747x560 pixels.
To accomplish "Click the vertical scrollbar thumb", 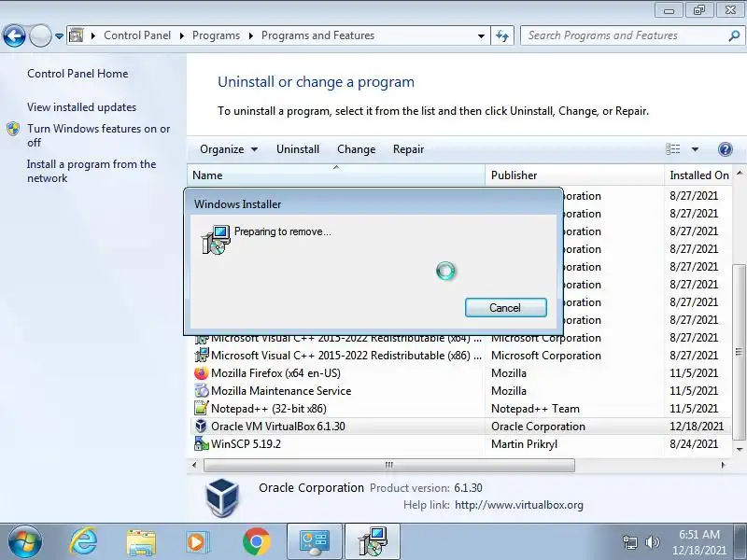I will (x=739, y=352).
